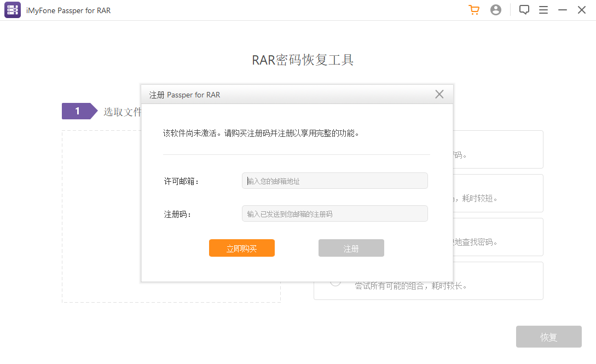Select the attack mode card mentioning 查找密码
This screenshot has width=596, height=364.
tap(493, 236)
